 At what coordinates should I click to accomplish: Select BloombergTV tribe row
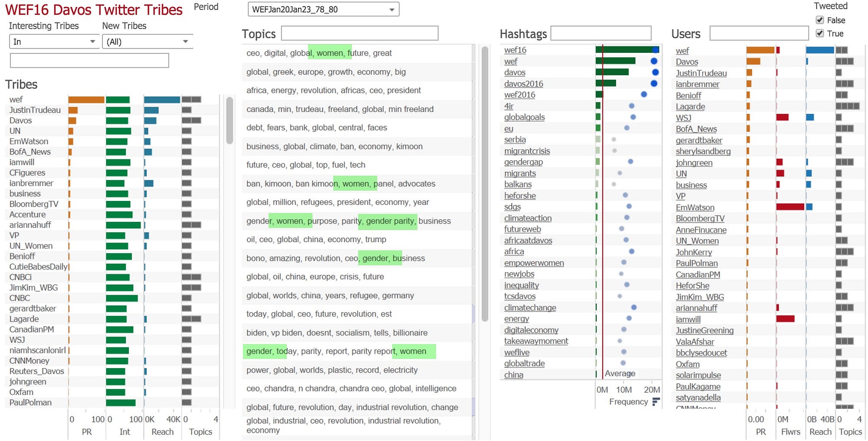coord(34,204)
